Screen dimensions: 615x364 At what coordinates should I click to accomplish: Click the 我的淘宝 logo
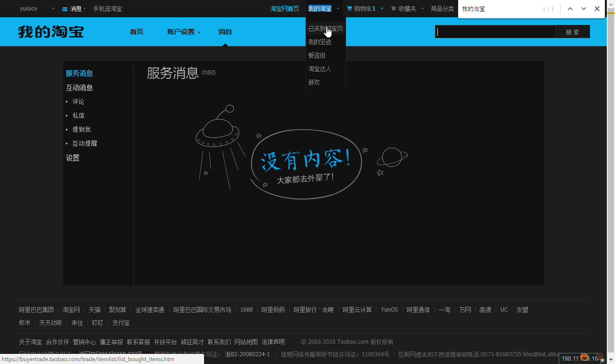click(x=51, y=32)
